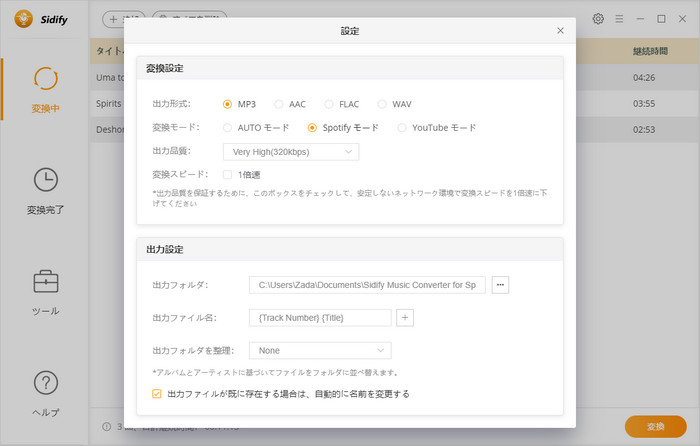Open settings via the gear icon

598,19
